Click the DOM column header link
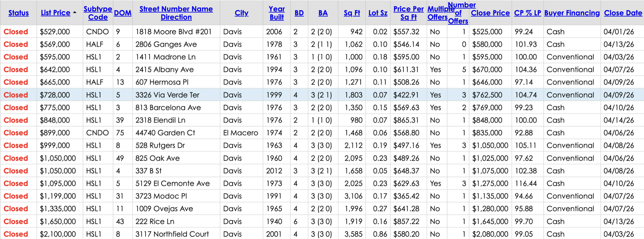The height and width of the screenshot is (239, 644). pyautogui.click(x=123, y=13)
